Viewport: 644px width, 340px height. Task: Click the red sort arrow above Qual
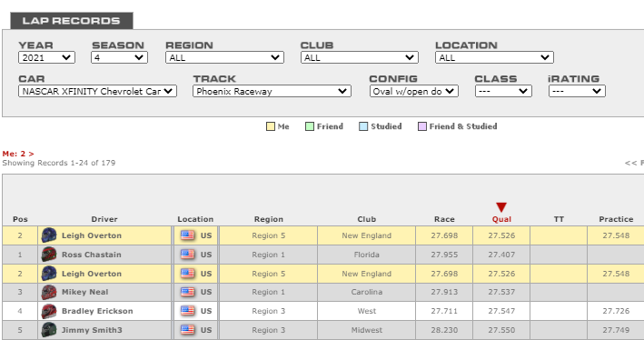(501, 206)
